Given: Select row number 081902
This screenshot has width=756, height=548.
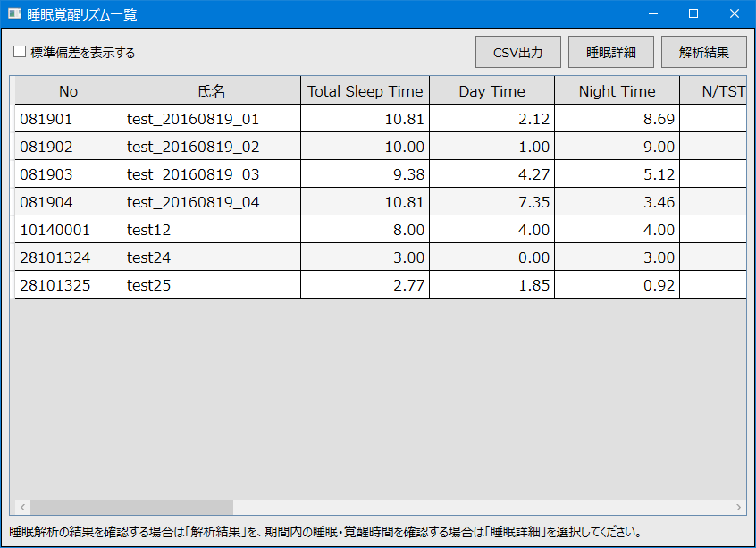Looking at the screenshot, I should 69,147.
